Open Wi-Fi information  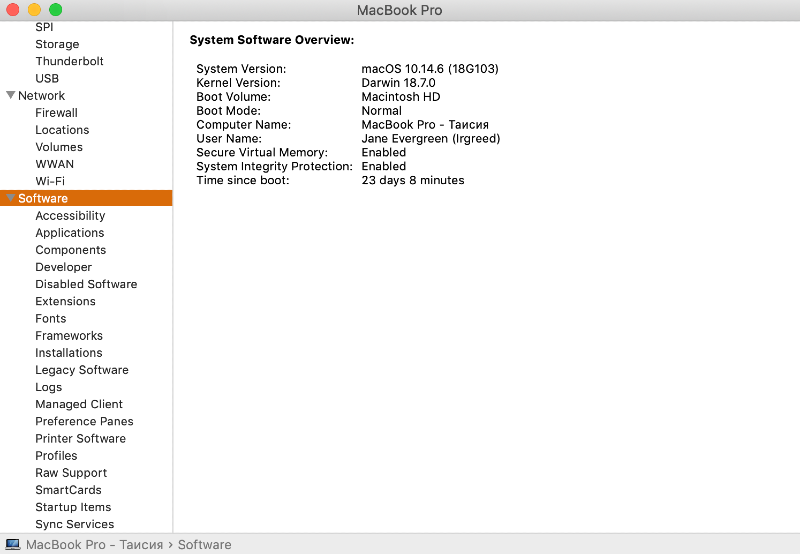click(x=50, y=181)
